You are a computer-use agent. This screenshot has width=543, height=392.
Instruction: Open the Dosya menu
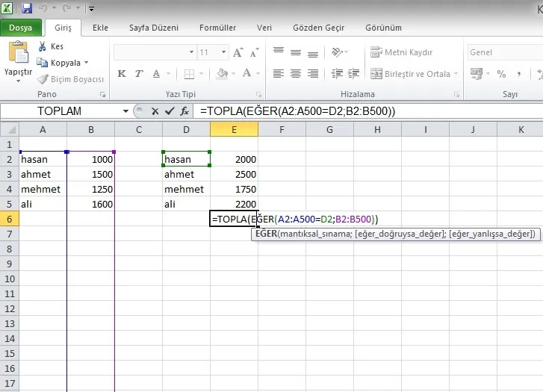click(20, 28)
